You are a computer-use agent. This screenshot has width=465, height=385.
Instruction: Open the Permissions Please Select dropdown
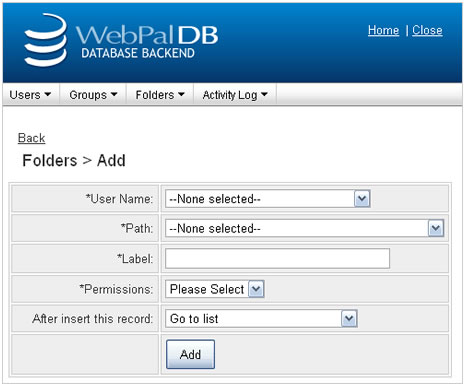click(x=215, y=289)
